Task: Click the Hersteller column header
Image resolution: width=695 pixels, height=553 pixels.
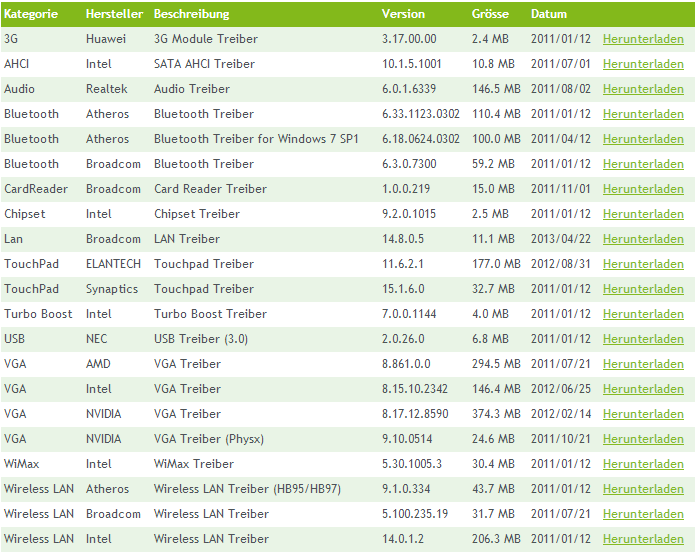Action: [x=114, y=14]
